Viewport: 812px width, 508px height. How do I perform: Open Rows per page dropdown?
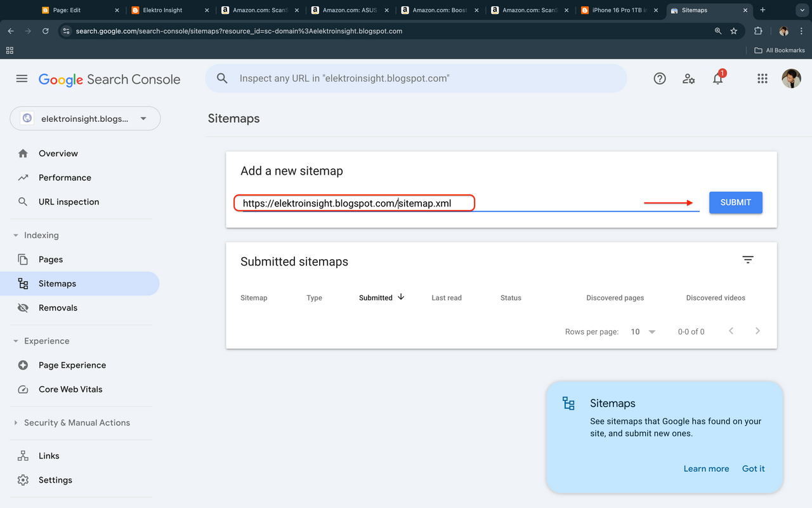(643, 331)
